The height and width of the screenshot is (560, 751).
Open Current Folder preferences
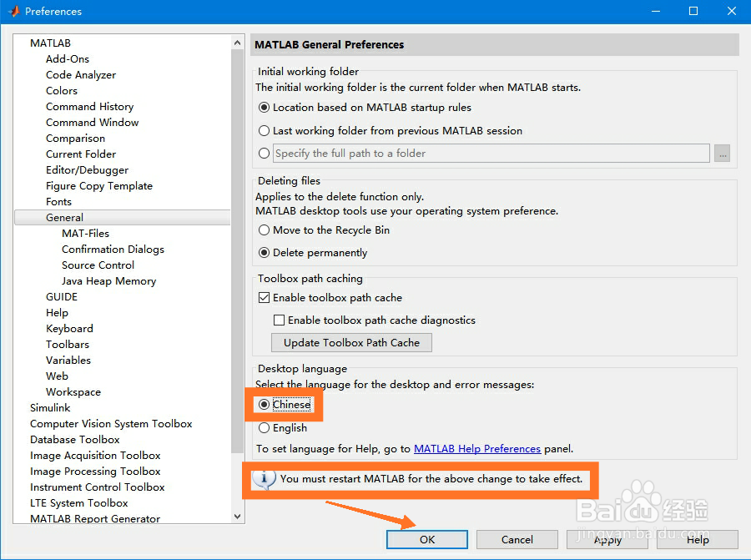point(81,154)
